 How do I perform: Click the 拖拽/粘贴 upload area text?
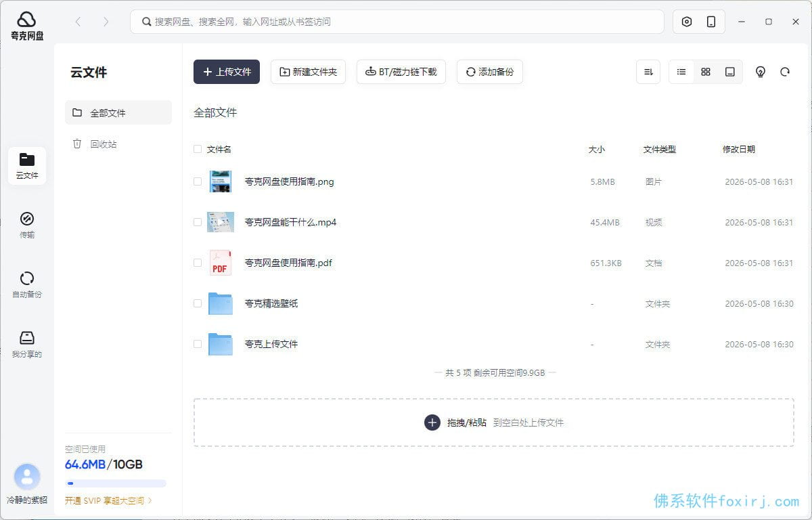tap(467, 422)
